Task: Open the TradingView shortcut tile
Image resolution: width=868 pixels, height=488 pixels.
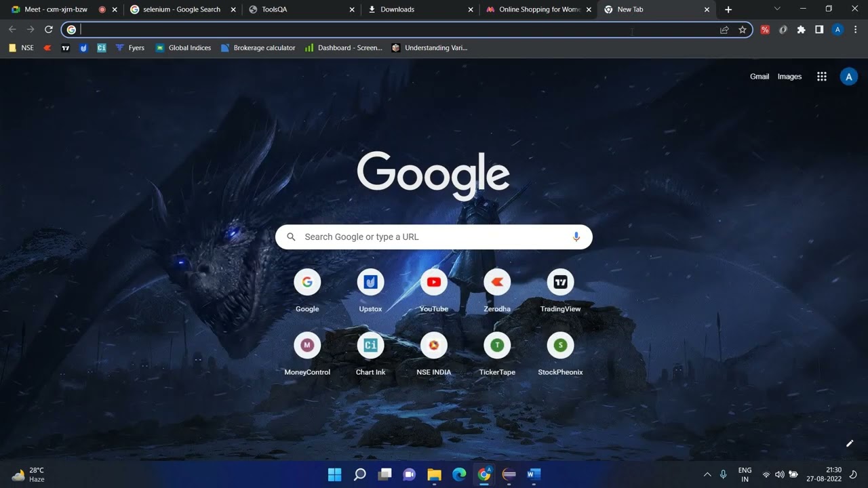Action: pyautogui.click(x=560, y=291)
